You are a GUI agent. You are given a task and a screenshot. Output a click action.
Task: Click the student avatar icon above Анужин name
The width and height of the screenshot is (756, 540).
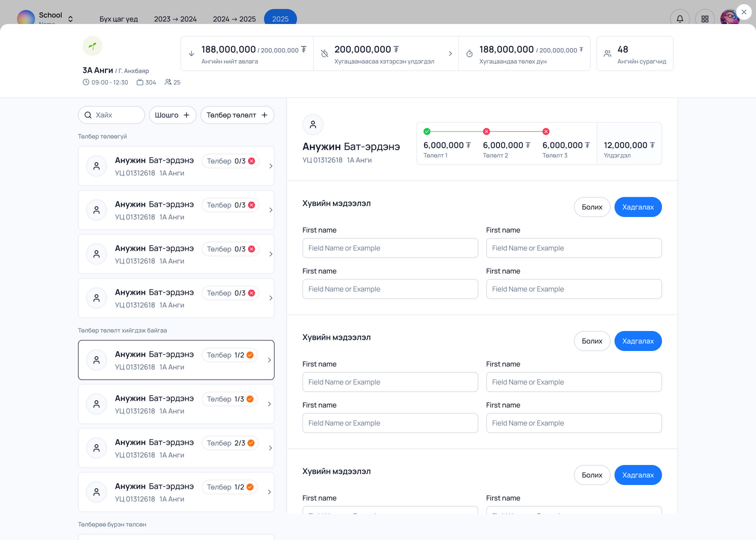(313, 125)
